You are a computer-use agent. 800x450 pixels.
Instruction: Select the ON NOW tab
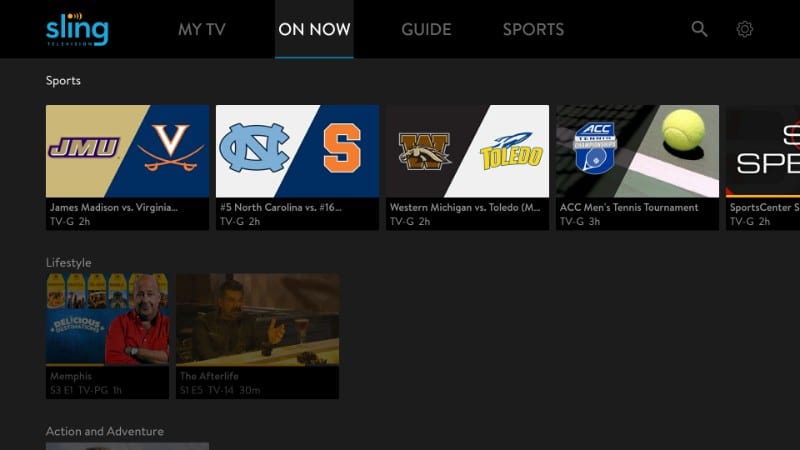coord(314,29)
